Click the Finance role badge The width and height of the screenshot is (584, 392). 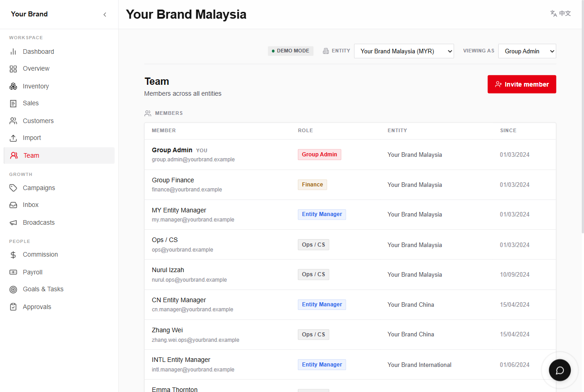313,185
